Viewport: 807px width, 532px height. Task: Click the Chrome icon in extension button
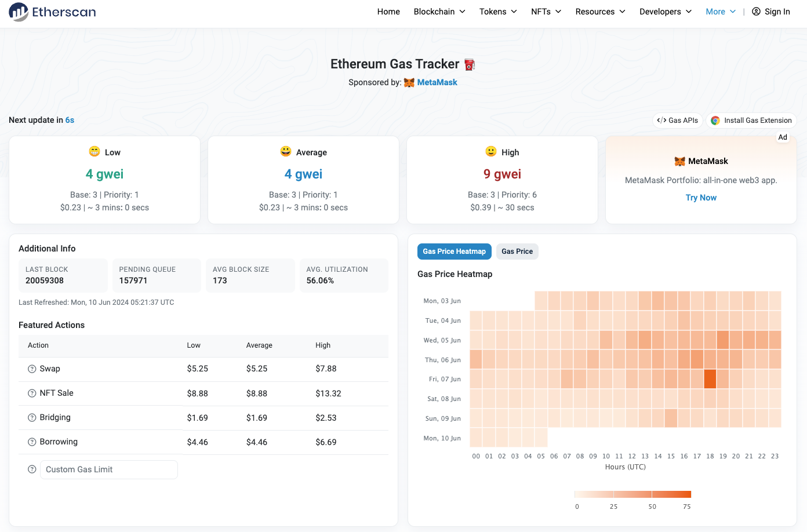pyautogui.click(x=715, y=121)
